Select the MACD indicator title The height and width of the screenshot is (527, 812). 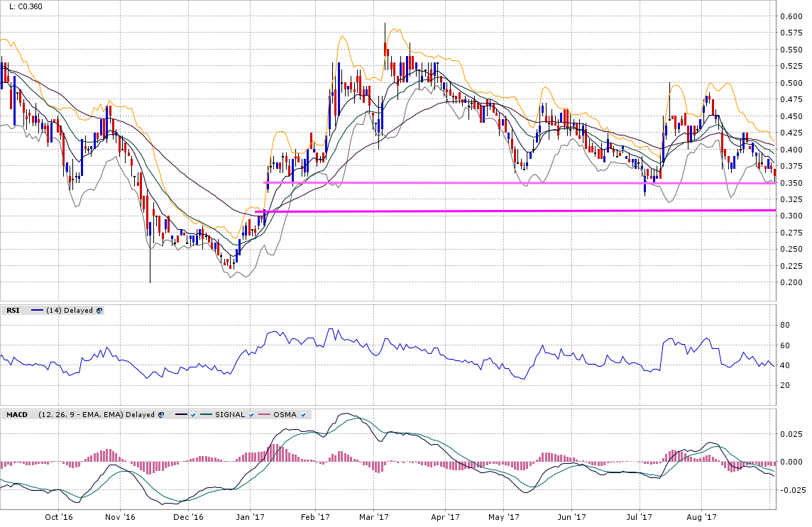pyautogui.click(x=16, y=414)
